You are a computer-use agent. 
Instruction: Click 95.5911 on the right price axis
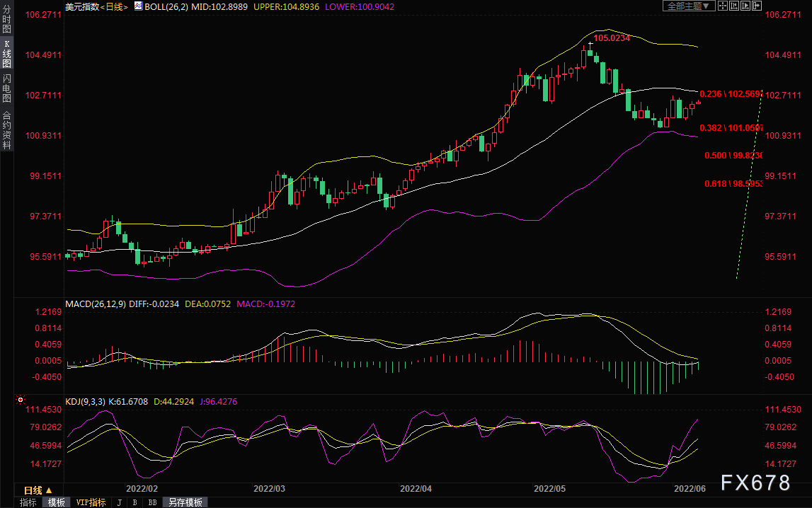tap(780, 257)
